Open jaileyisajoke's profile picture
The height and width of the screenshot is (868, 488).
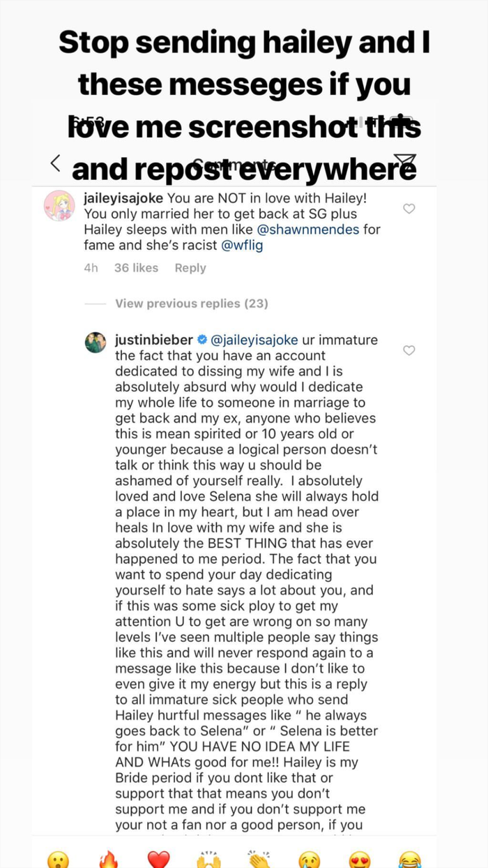click(59, 206)
